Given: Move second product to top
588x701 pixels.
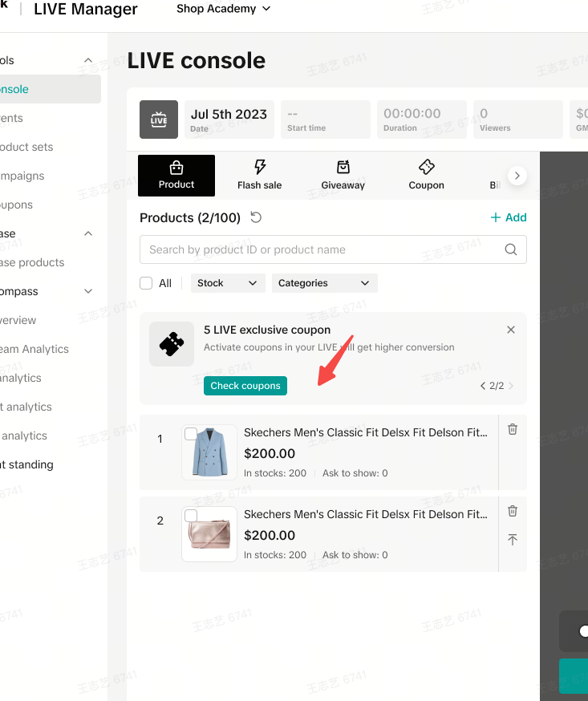Looking at the screenshot, I should pos(513,540).
